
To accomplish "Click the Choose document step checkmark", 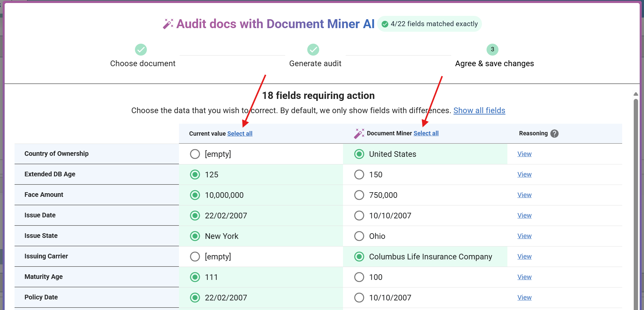I will [x=141, y=50].
